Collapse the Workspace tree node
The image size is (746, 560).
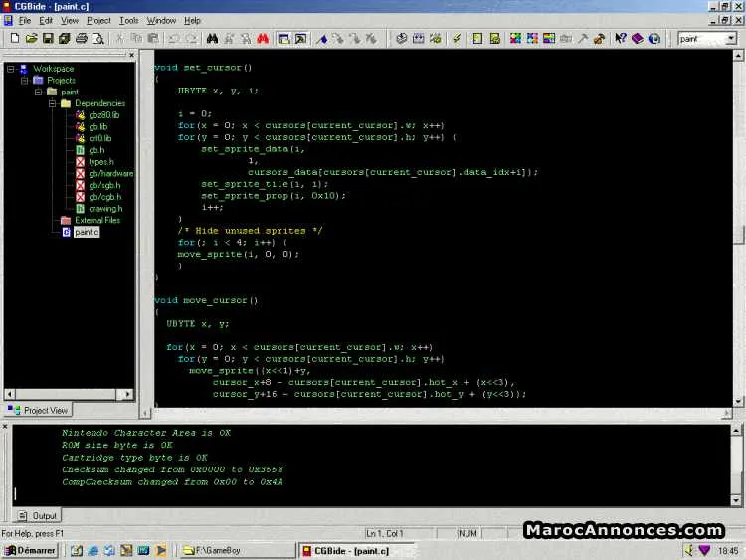pyautogui.click(x=11, y=69)
